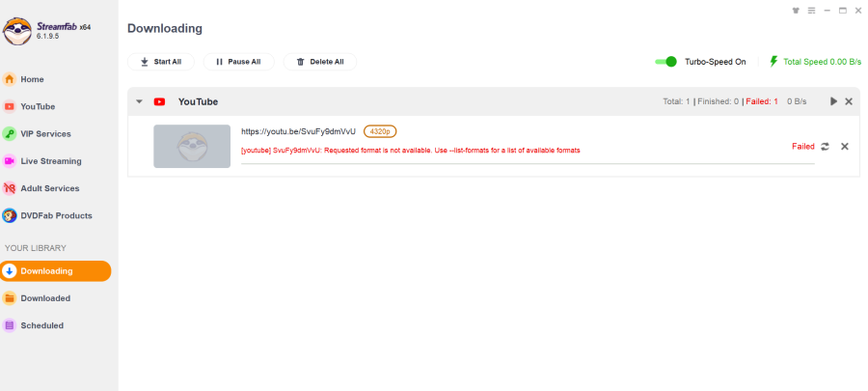This screenshot has height=391, width=868.
Task: Click the Live Streaming camera icon
Action: click(x=9, y=161)
